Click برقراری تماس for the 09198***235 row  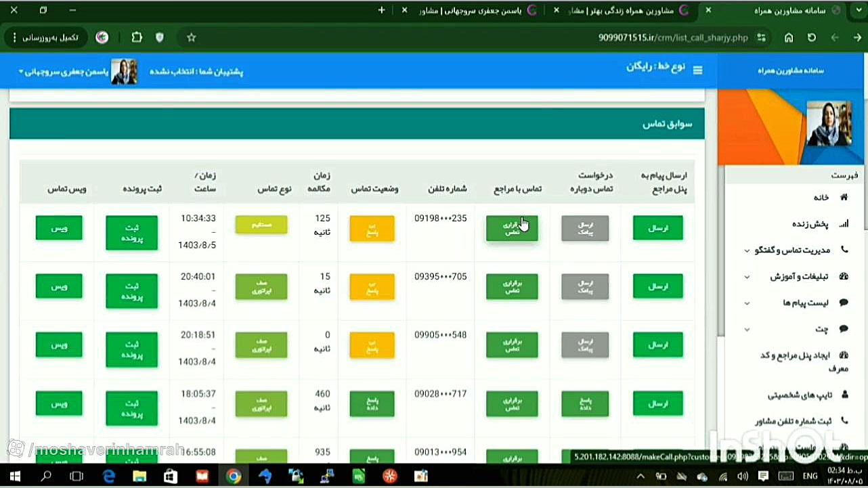(x=512, y=228)
